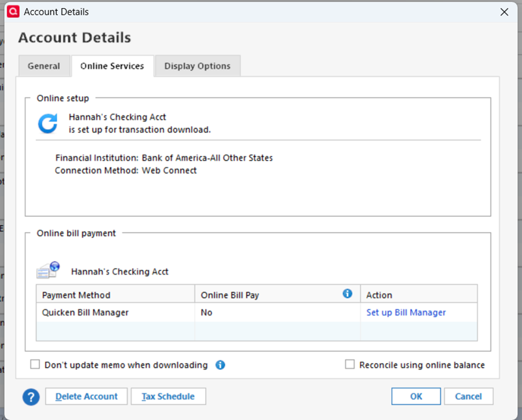Click the Action column header
Image resolution: width=522 pixels, height=420 pixels.
click(379, 295)
